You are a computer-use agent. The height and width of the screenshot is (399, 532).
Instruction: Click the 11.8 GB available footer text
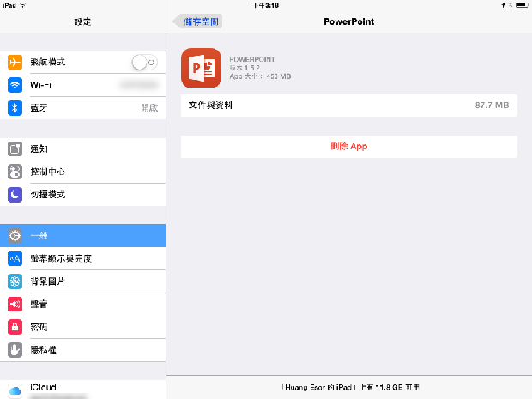350,387
